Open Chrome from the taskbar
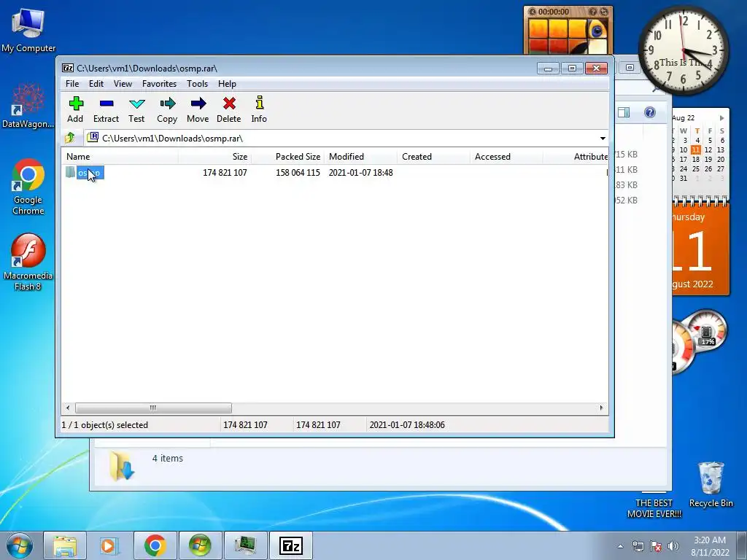This screenshot has height=560, width=747. [x=155, y=545]
